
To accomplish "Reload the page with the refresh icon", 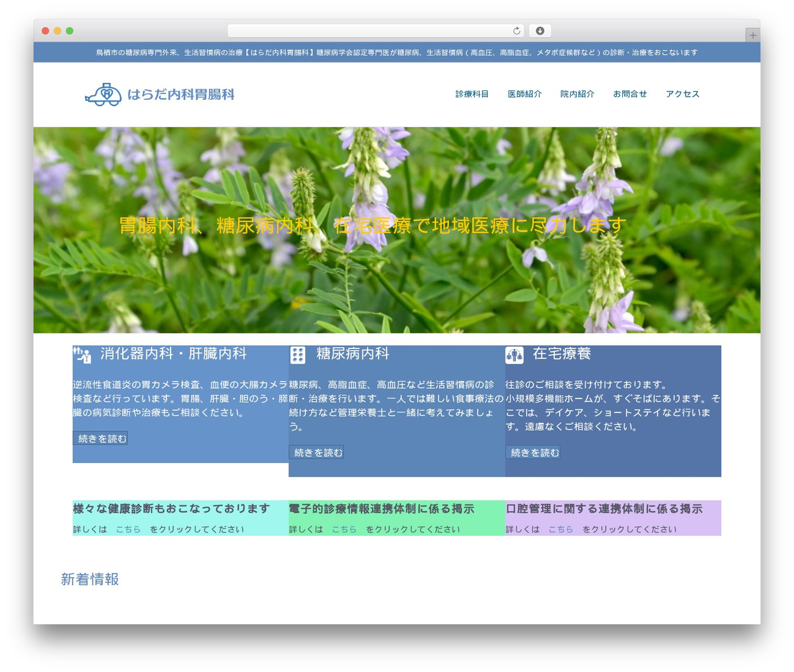I will 517,31.
